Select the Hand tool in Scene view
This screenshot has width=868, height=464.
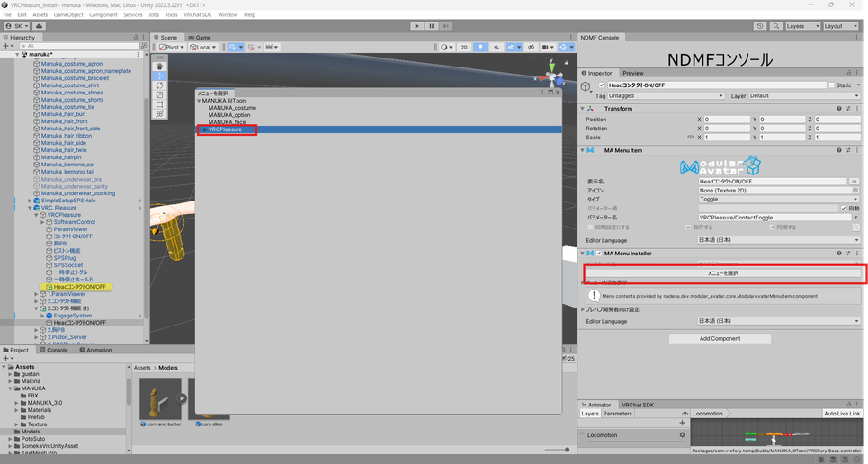tap(159, 66)
